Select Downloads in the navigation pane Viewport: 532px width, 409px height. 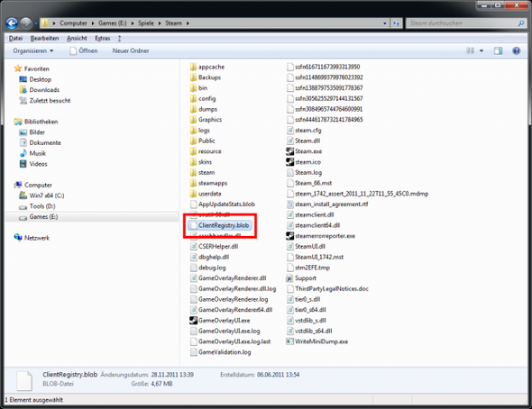coord(39,90)
